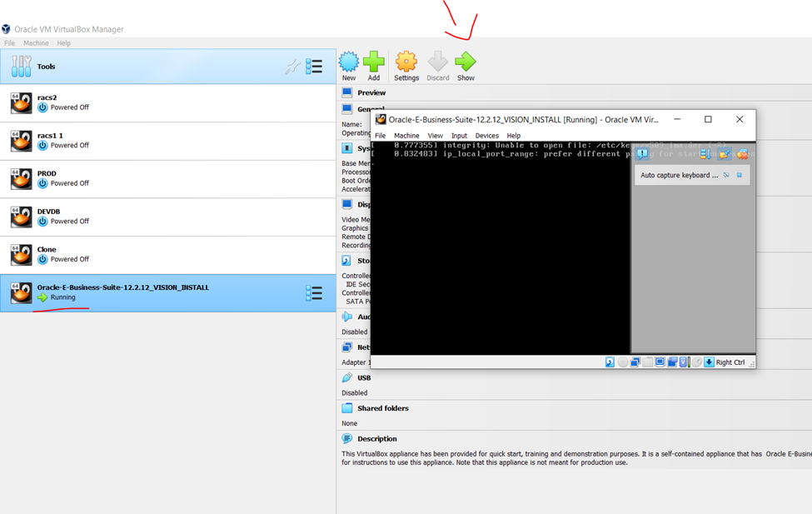This screenshot has height=514, width=812.
Task: Open Devices menu in running VM window
Action: point(487,135)
